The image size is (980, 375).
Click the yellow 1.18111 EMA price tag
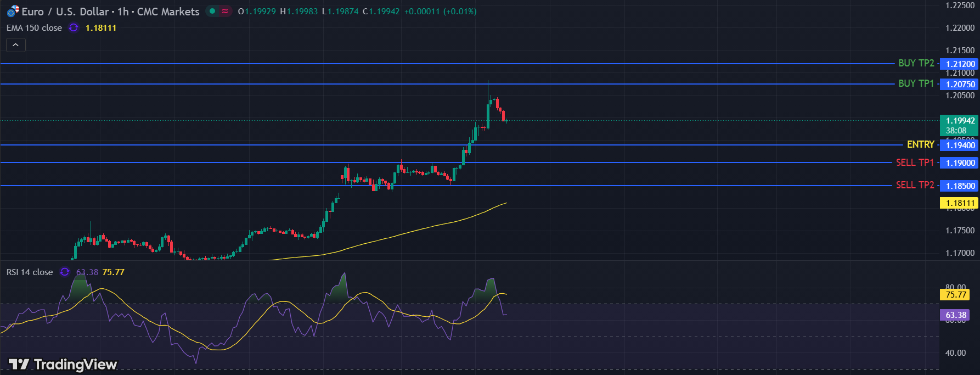click(x=959, y=203)
